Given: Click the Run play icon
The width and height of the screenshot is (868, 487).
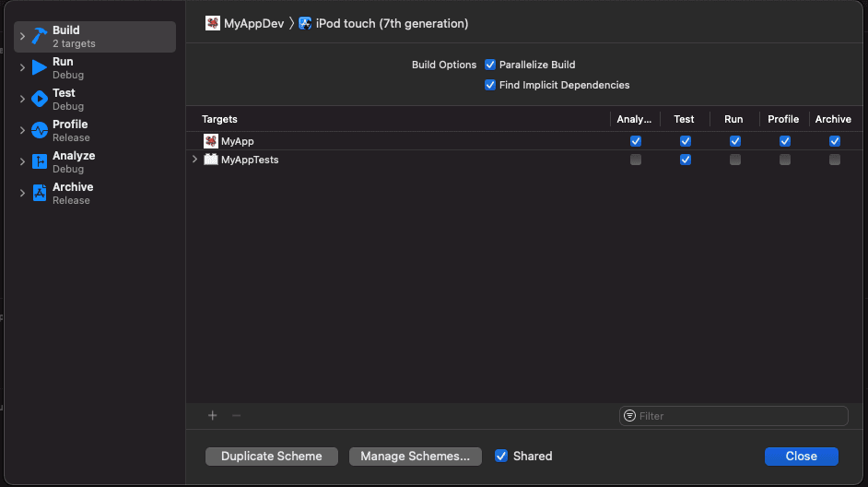Looking at the screenshot, I should point(39,67).
